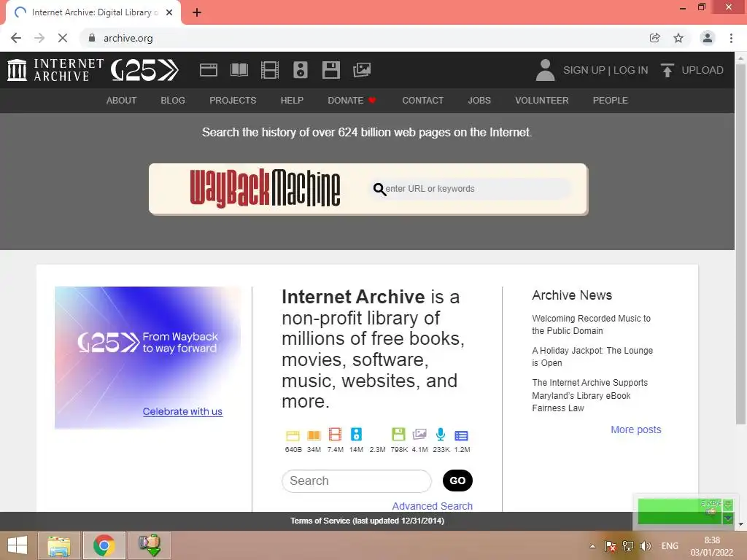Click the page vertical scrollbar thumb
This screenshot has width=747, height=560.
(740, 243)
